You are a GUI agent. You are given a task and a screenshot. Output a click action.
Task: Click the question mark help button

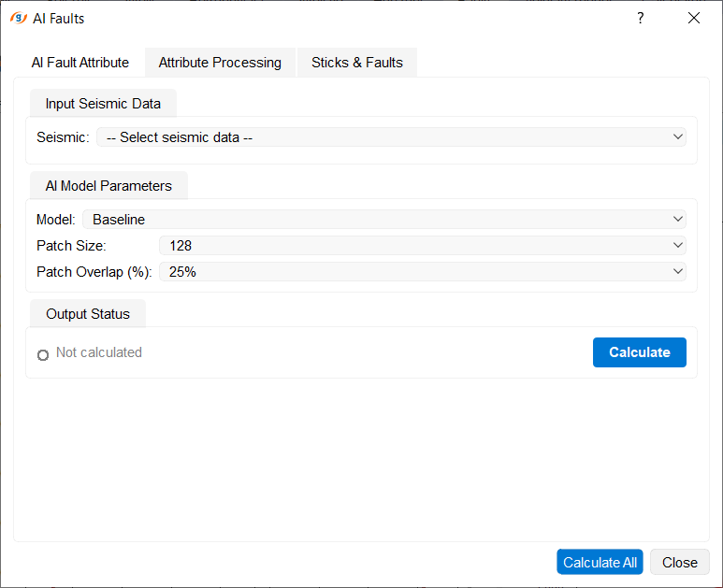coord(641,18)
